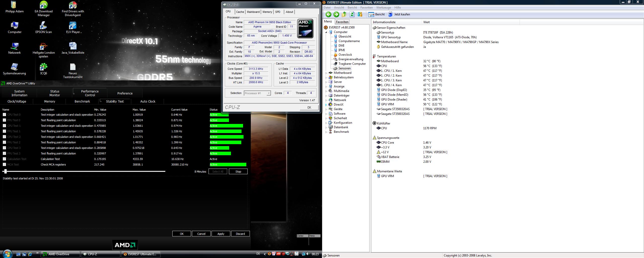Click the Cancel button in AMD OverDrive
The image size is (644, 258).
(201, 234)
